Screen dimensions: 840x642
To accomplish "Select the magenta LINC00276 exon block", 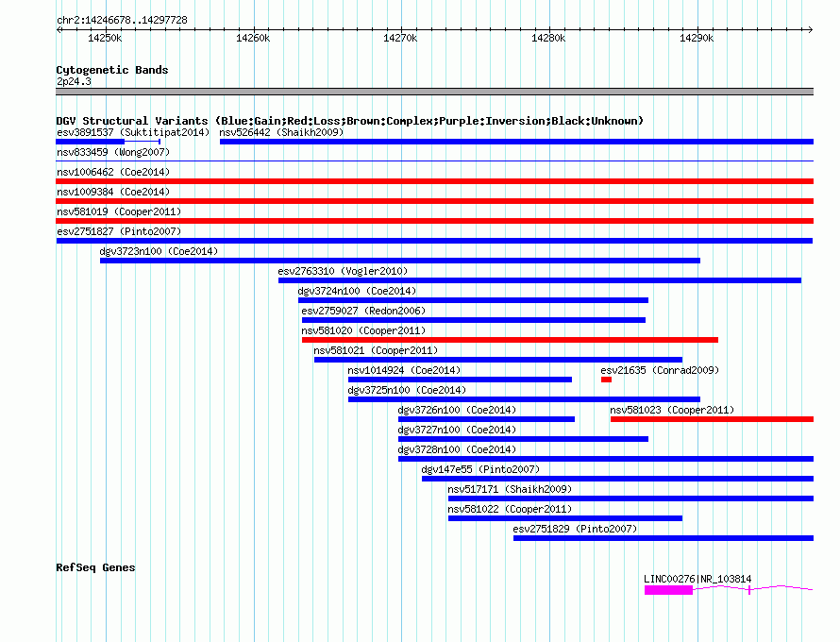I will [x=668, y=590].
